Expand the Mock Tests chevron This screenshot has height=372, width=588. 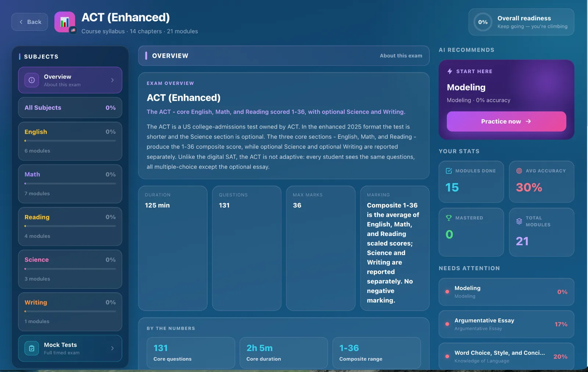pyautogui.click(x=112, y=348)
